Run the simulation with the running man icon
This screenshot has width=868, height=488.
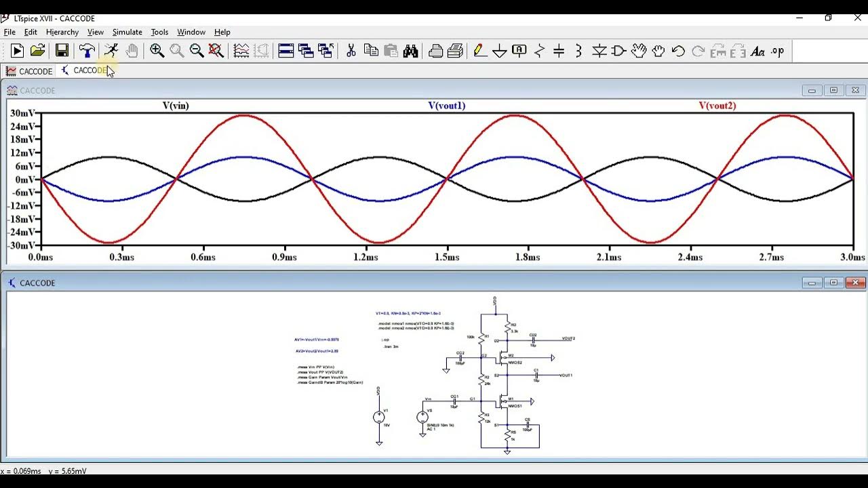click(111, 51)
